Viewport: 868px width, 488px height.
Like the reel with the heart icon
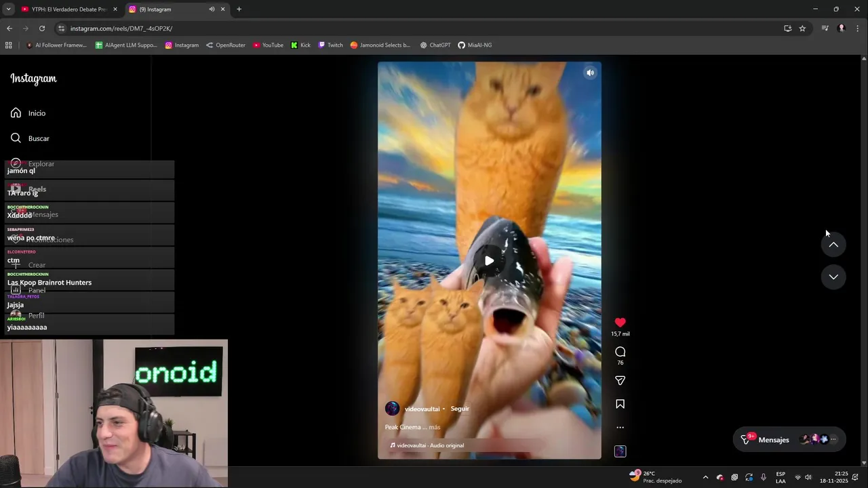click(620, 323)
